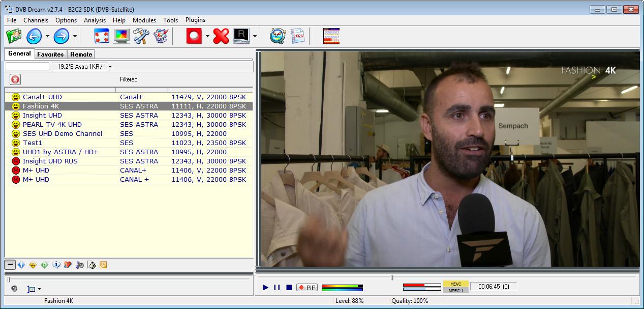Clear filter with the red circle X button

(15, 79)
